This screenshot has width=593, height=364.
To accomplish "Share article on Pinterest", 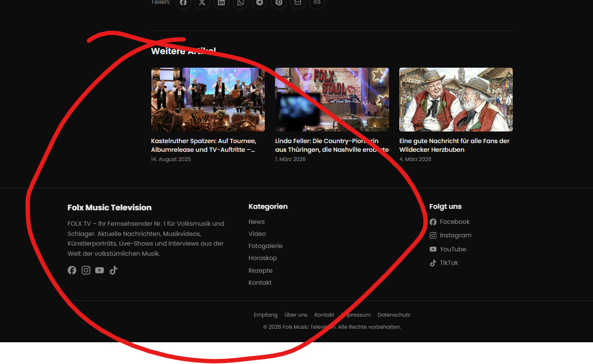I will pyautogui.click(x=279, y=2).
